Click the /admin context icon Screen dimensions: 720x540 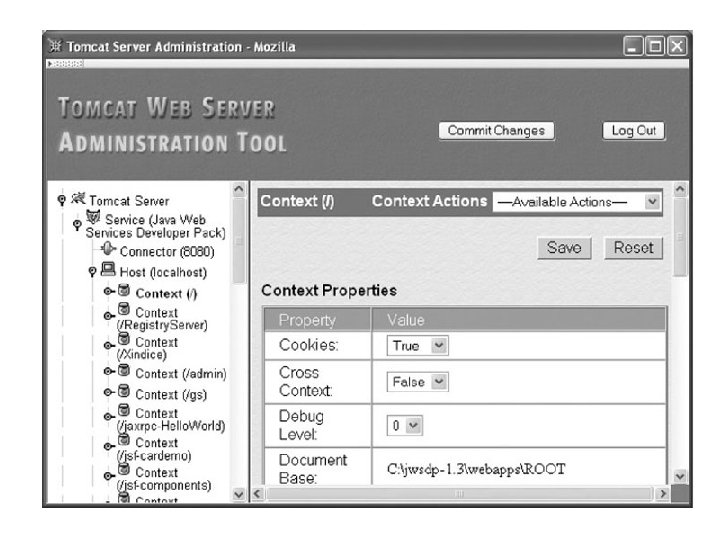[124, 370]
